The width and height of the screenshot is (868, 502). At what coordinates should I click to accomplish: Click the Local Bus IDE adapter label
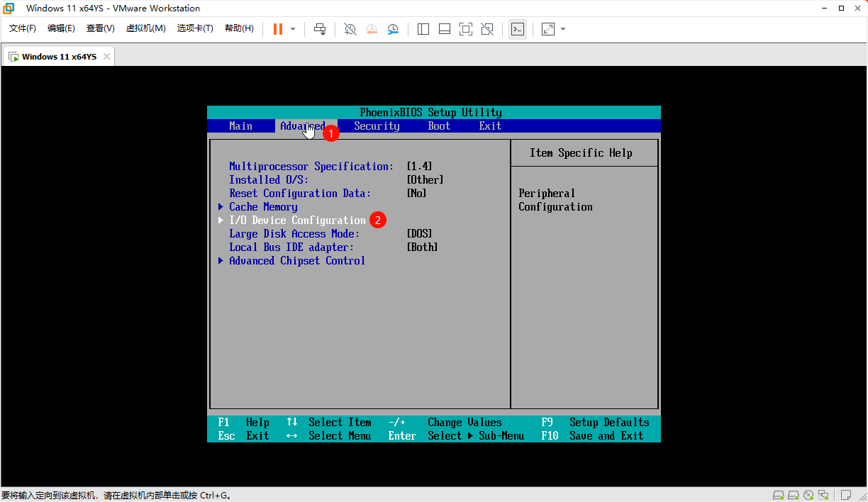[x=291, y=247]
